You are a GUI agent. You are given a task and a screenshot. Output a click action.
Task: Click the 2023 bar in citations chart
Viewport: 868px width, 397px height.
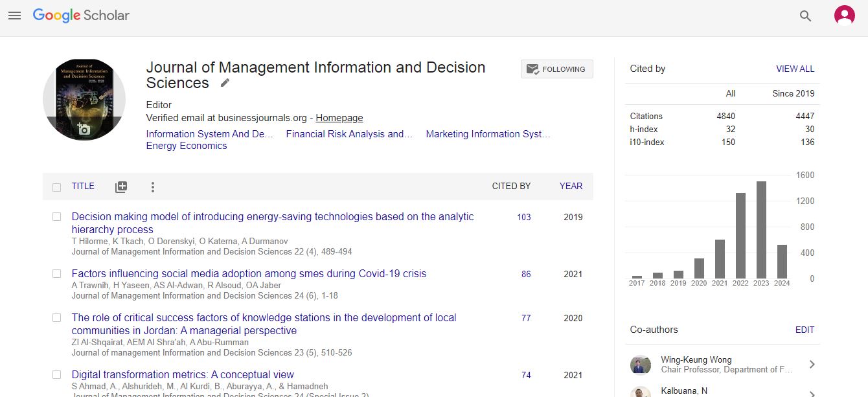coord(761,230)
